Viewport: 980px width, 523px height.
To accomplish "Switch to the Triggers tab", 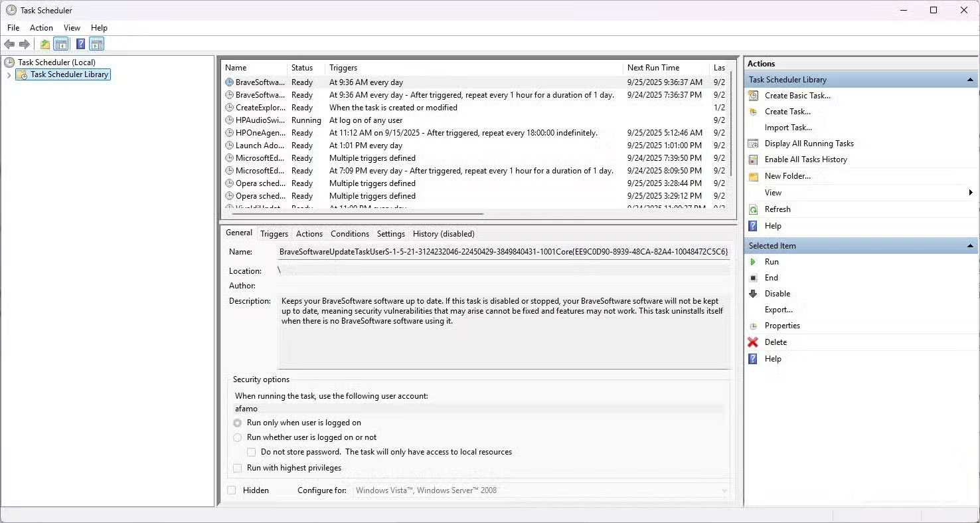I will (x=274, y=233).
